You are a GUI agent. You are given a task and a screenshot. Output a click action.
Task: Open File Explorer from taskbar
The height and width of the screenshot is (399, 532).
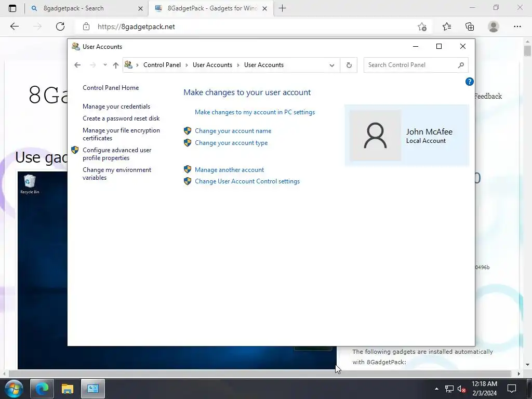pyautogui.click(x=68, y=389)
